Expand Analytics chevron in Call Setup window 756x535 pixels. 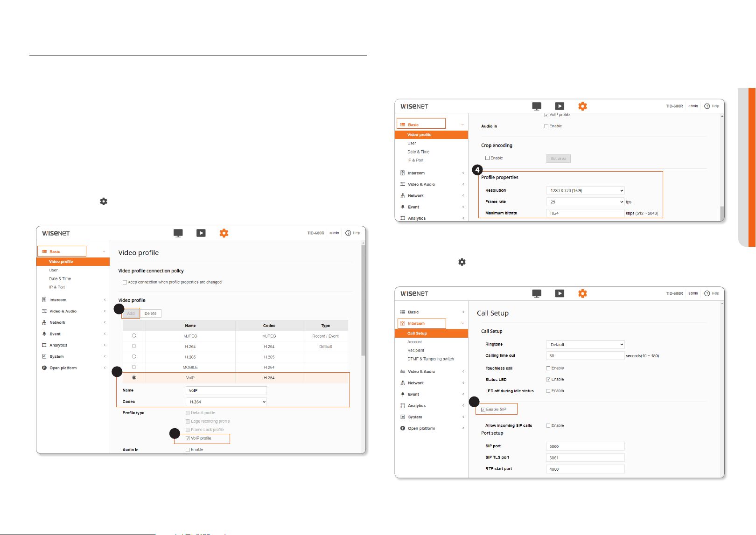tap(463, 406)
